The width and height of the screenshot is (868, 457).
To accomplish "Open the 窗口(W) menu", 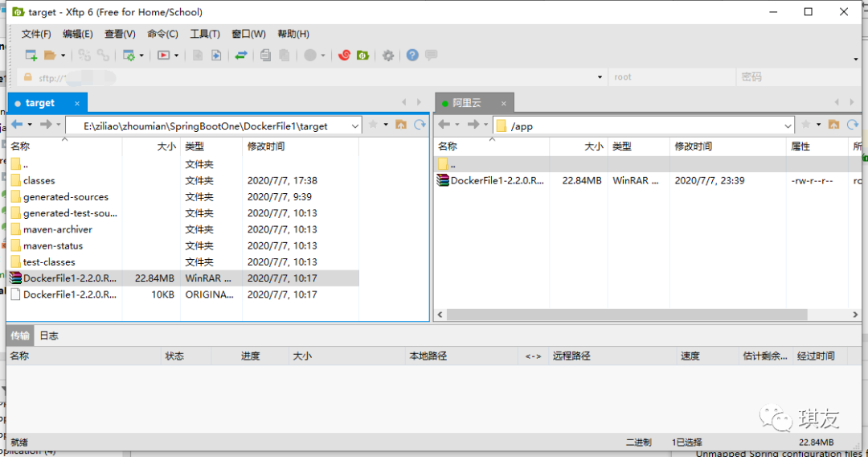I will (x=248, y=35).
